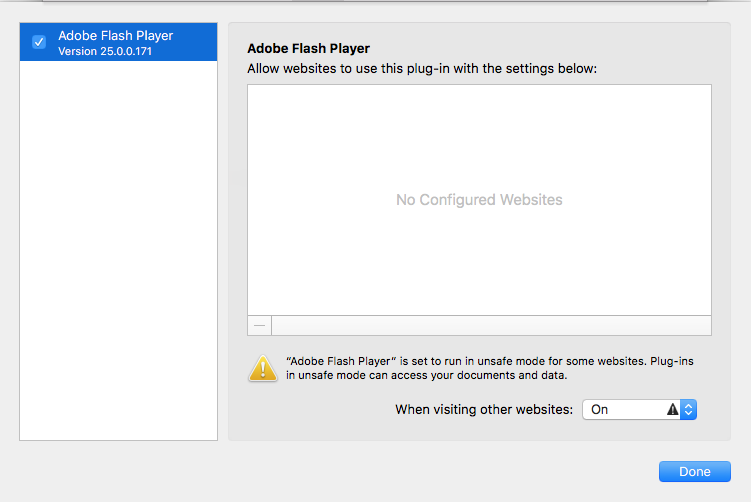Click the blue up-down arrows on the popup menu

688,409
